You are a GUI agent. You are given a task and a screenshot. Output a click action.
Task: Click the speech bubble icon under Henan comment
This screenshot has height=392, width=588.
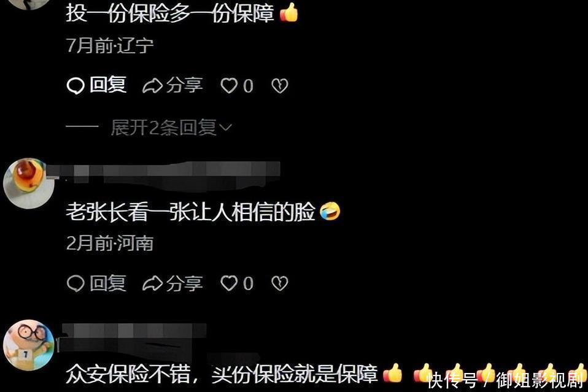pos(75,283)
